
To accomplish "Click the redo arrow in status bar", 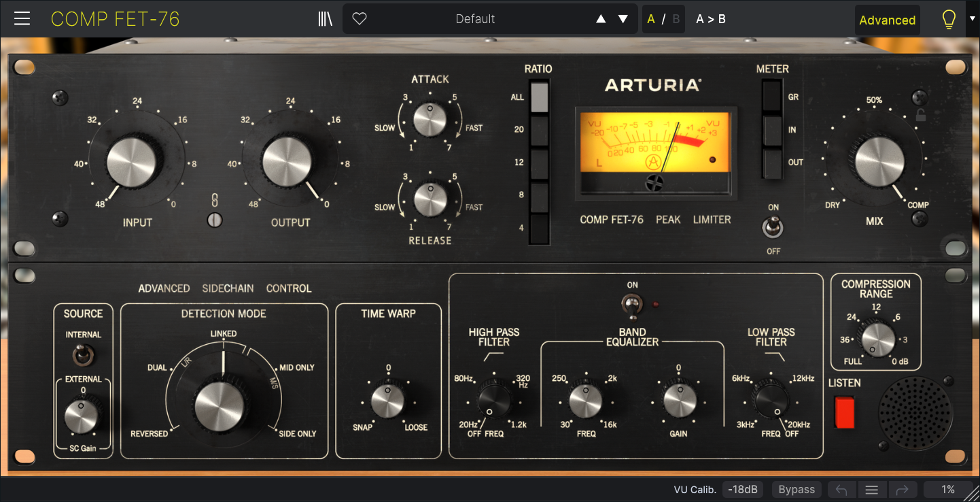I will pos(903,490).
